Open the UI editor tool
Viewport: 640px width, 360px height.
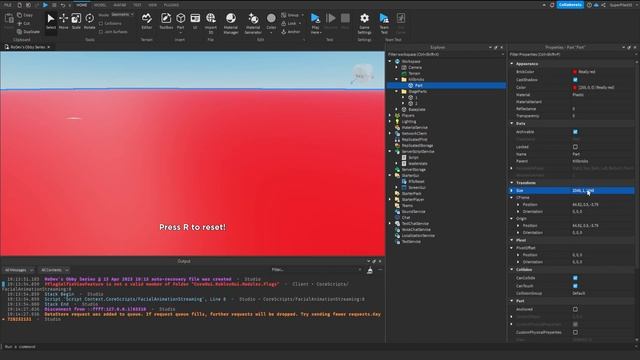[x=195, y=21]
